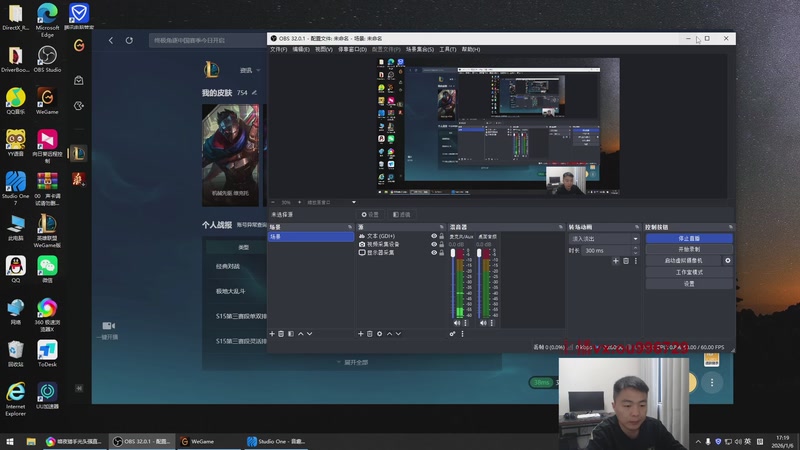Mute the 桌面音频 audio channel
Image resolution: width=800 pixels, height=450 pixels.
(x=483, y=323)
